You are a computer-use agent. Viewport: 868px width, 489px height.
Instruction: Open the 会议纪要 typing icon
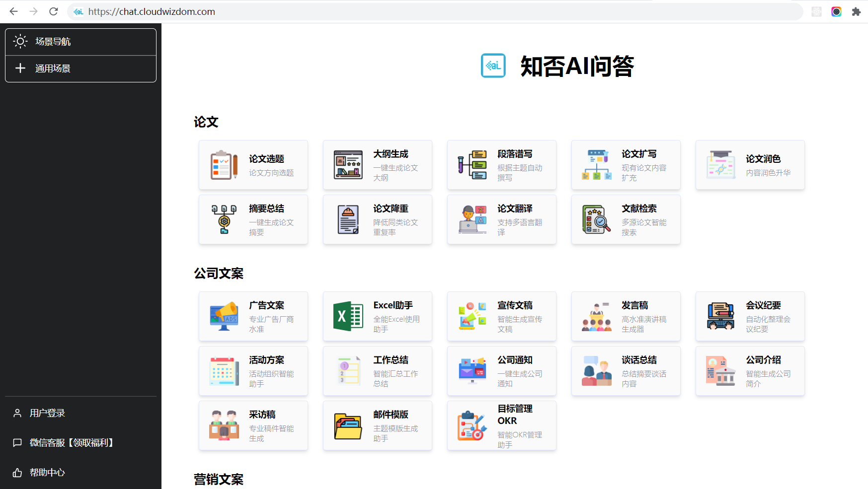[721, 316]
